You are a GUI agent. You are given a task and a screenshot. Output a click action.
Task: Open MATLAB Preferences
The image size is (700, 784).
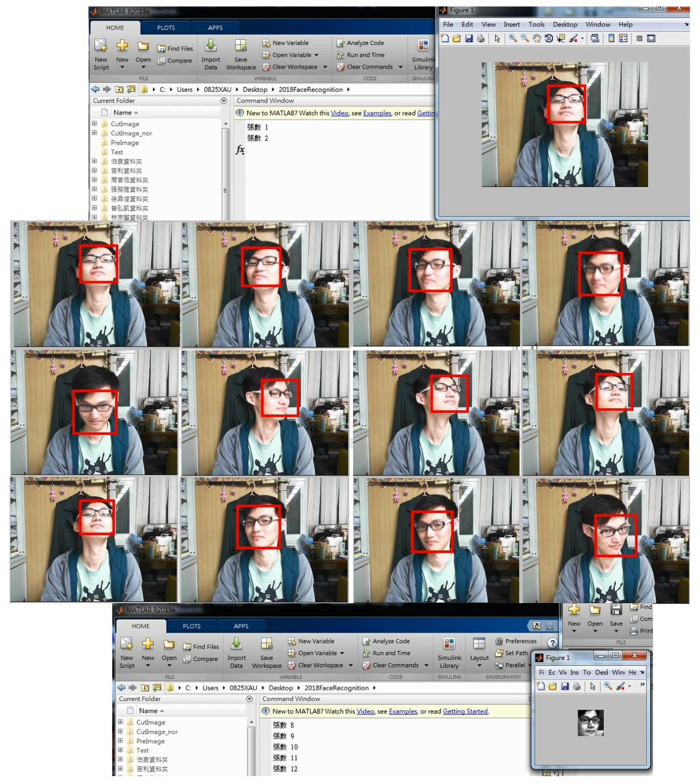click(x=516, y=641)
